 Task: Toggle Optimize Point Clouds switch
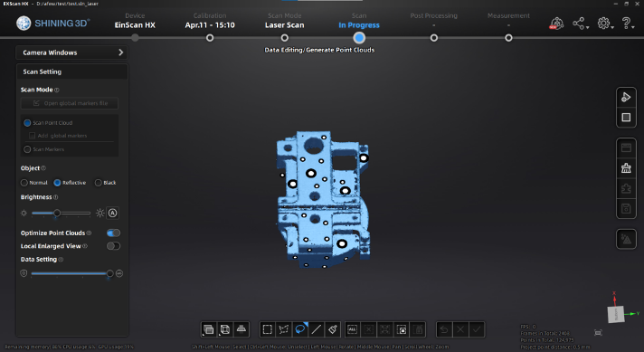[x=113, y=233]
